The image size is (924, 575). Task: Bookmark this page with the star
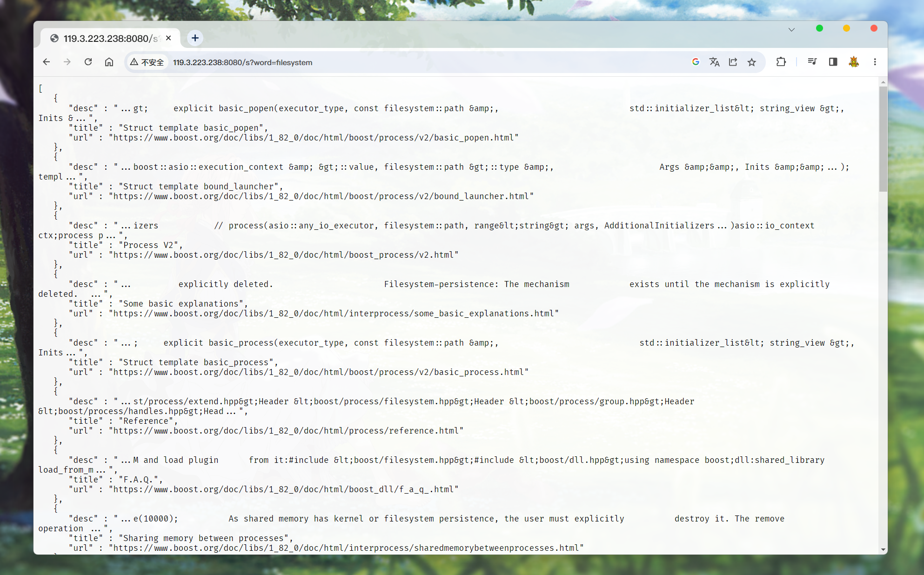pos(752,61)
